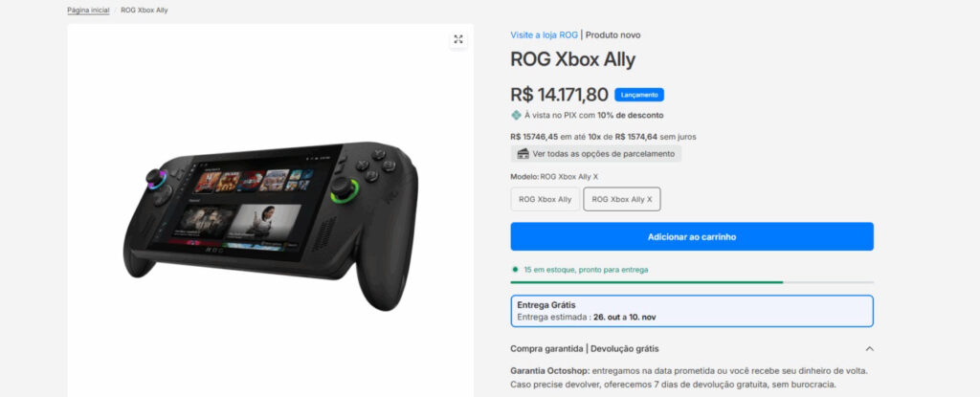Expand product image to fullscreen
980x397 pixels.
coord(458,39)
